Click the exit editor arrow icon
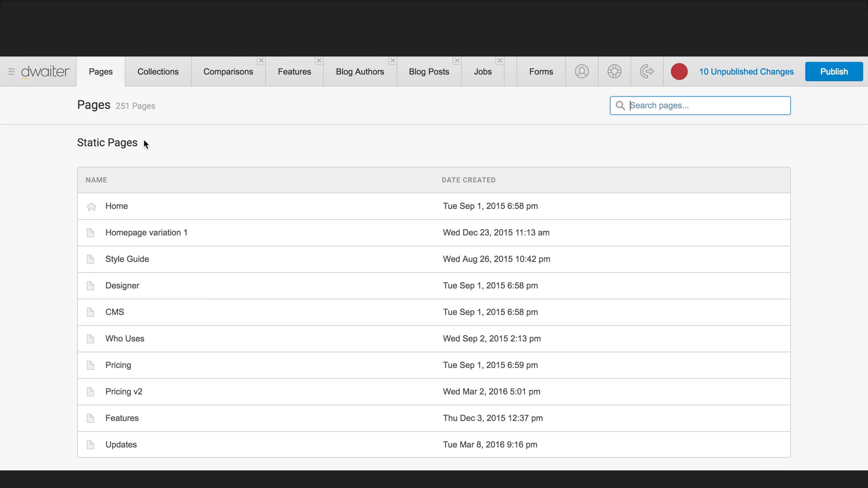The width and height of the screenshot is (868, 488). pos(647,71)
